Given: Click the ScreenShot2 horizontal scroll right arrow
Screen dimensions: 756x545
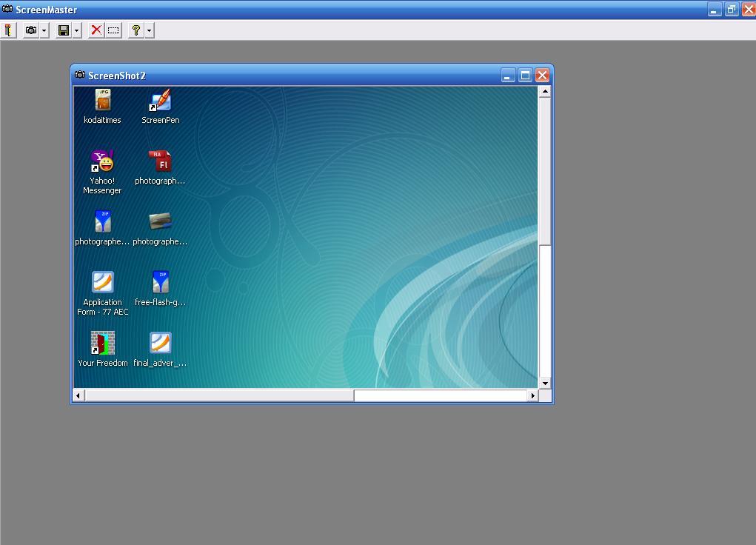Looking at the screenshot, I should click(532, 395).
